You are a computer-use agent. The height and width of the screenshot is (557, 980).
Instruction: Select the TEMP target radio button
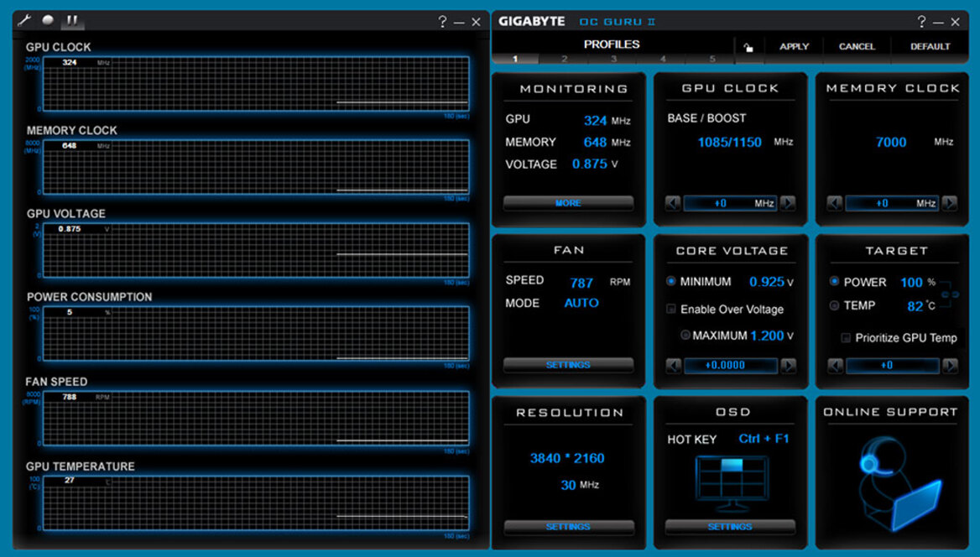pos(834,305)
